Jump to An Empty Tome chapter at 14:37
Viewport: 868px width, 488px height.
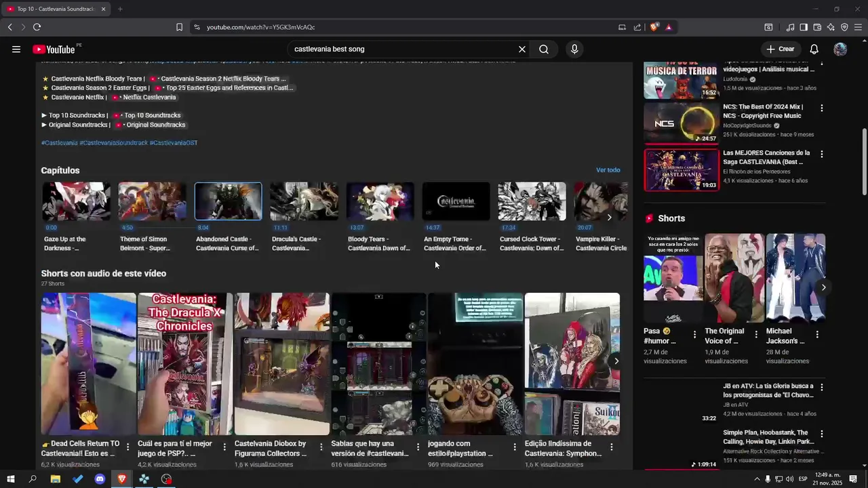456,217
